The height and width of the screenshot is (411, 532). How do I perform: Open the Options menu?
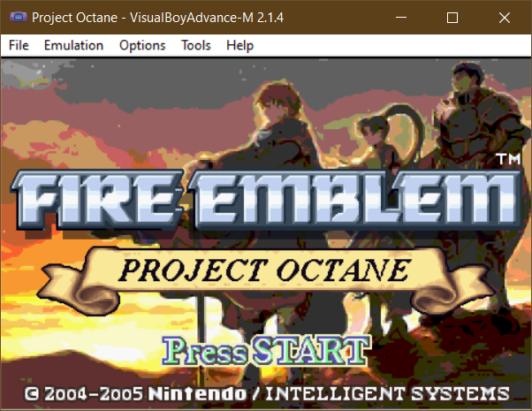coord(142,45)
